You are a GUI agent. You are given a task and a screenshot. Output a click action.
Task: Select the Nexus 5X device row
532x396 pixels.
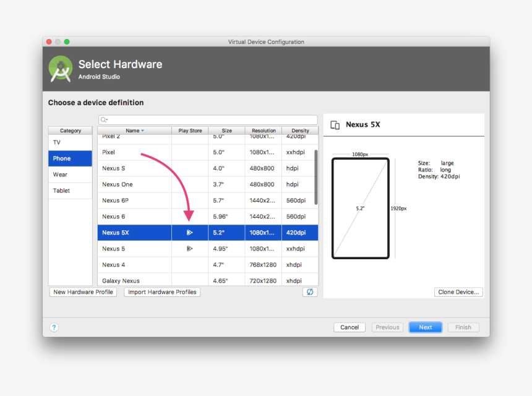click(208, 233)
